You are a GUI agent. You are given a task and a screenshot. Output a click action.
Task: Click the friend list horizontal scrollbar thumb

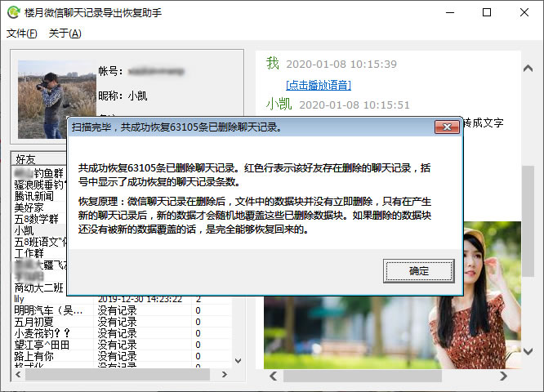coord(118,374)
